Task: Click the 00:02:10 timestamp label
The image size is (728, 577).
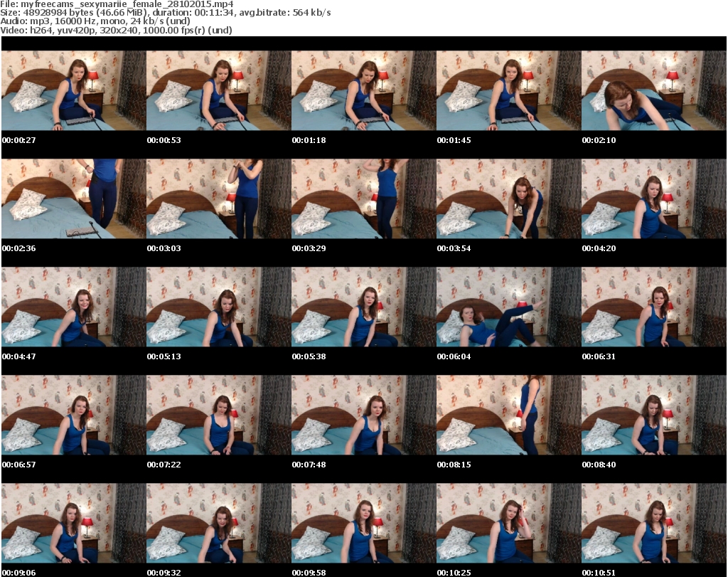Action: coord(599,140)
